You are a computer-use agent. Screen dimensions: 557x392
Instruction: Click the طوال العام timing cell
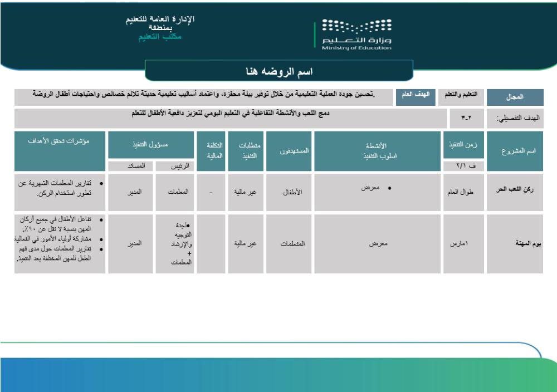(x=463, y=192)
